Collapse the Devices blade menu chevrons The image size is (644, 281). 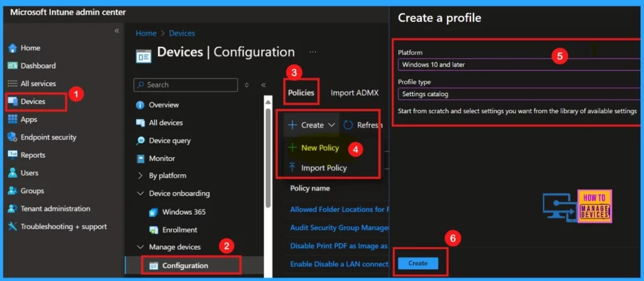264,85
